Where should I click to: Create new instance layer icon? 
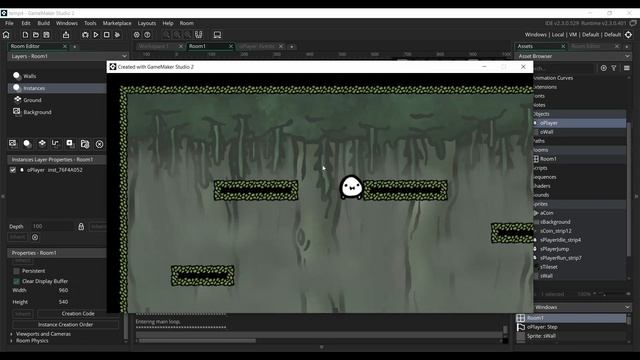coord(27,143)
